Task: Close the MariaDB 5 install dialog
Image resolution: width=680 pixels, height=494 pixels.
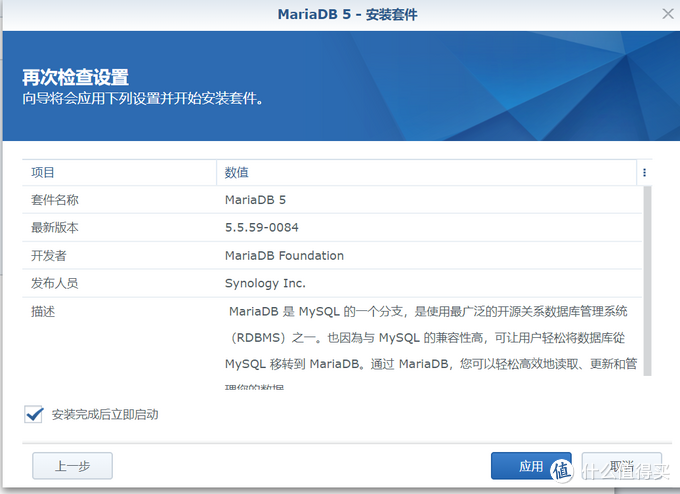Action: pyautogui.click(x=668, y=14)
